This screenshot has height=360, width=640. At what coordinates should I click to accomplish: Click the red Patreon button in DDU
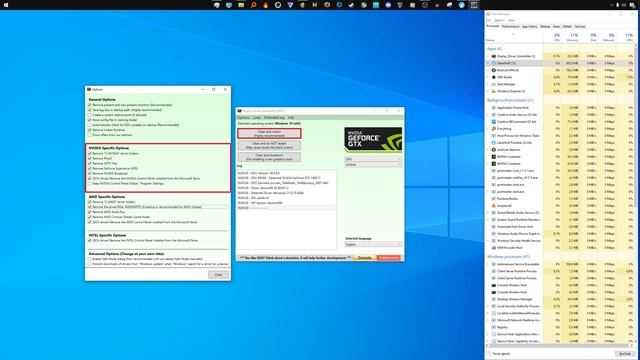(x=389, y=258)
